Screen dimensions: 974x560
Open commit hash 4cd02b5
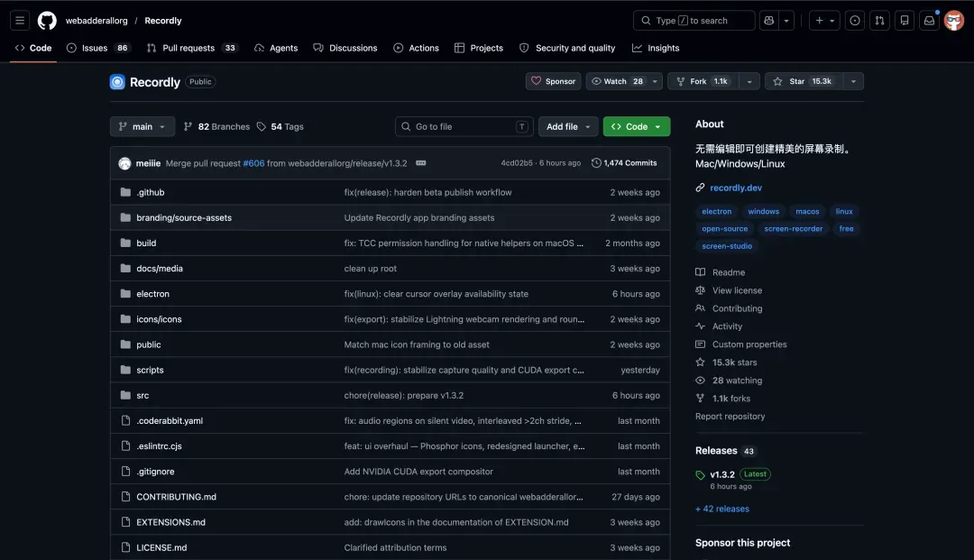[x=517, y=162]
